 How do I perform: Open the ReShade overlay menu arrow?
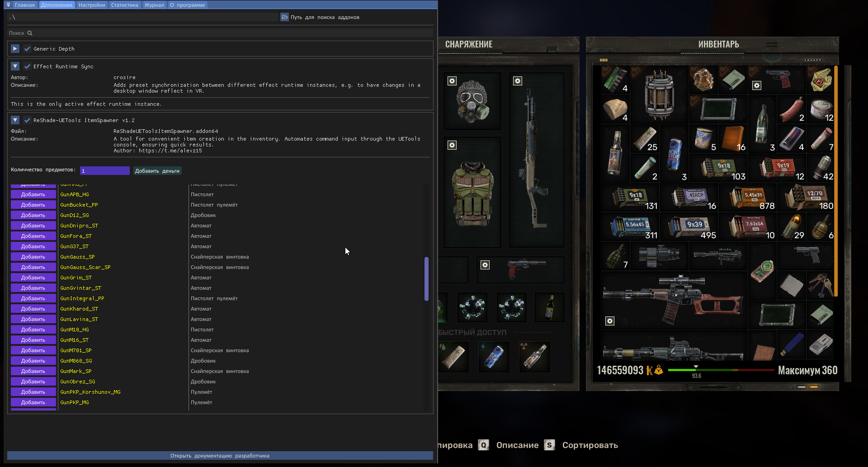(x=8, y=5)
